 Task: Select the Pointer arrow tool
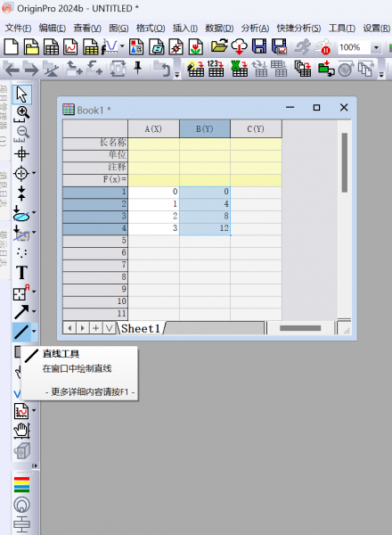pyautogui.click(x=21, y=95)
